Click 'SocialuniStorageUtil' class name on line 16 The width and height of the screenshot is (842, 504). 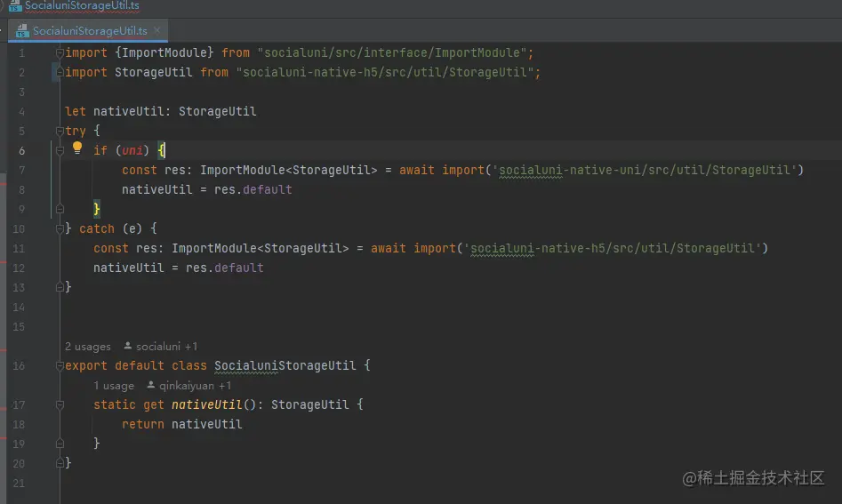[x=285, y=365]
